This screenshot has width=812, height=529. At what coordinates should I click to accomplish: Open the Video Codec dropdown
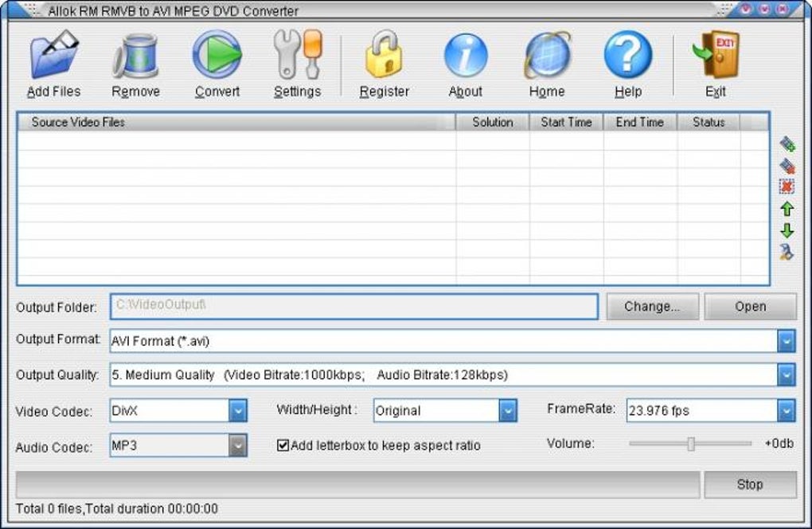(238, 411)
